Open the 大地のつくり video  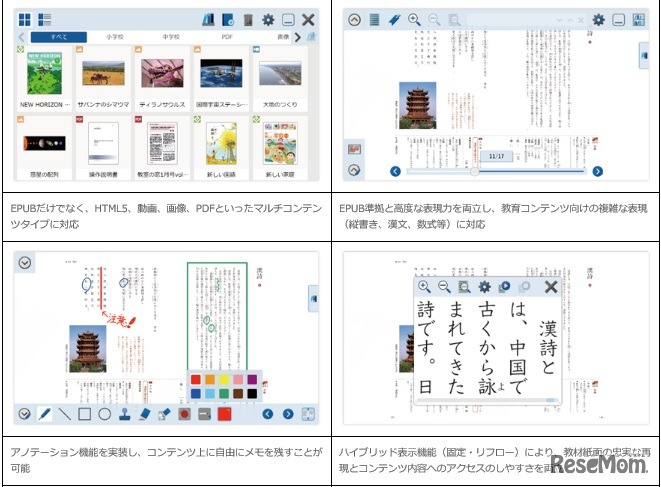[280, 78]
